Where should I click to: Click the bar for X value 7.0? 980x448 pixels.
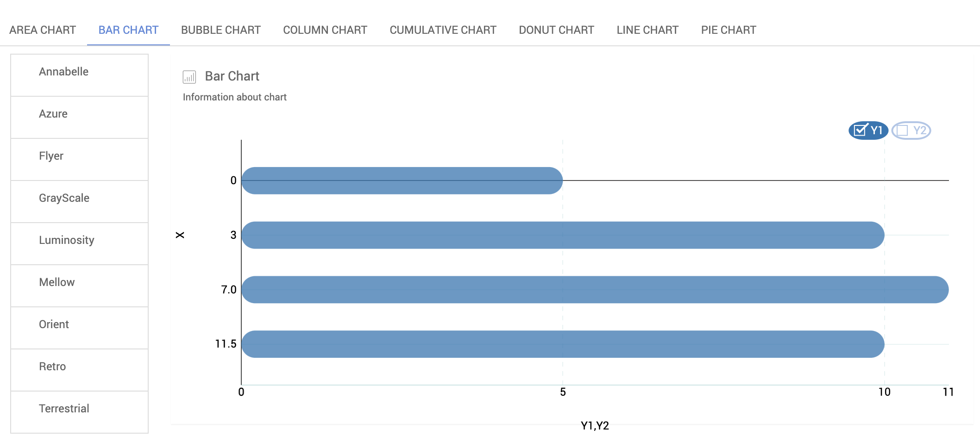point(595,290)
